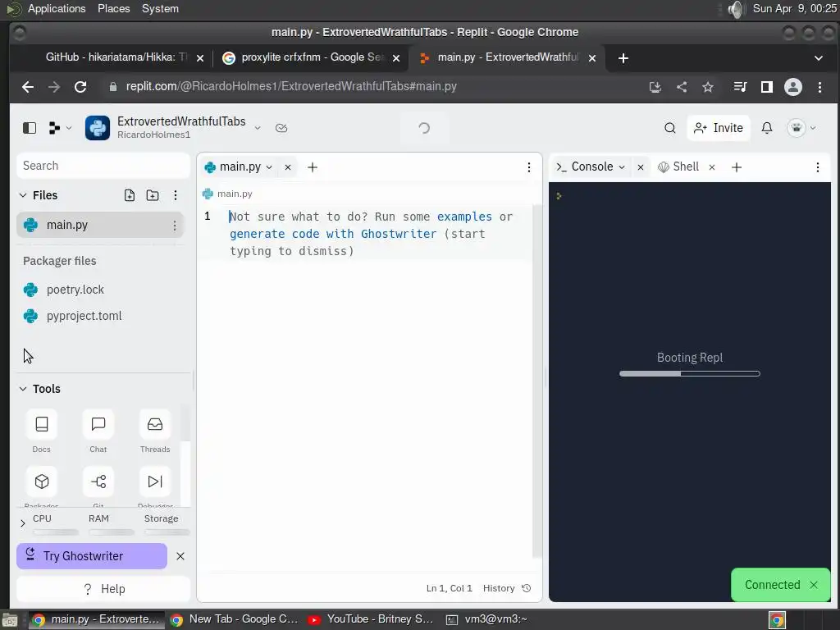Viewport: 840px width, 630px height.
Task: Reload the page in Chrome
Action: pyautogui.click(x=80, y=87)
